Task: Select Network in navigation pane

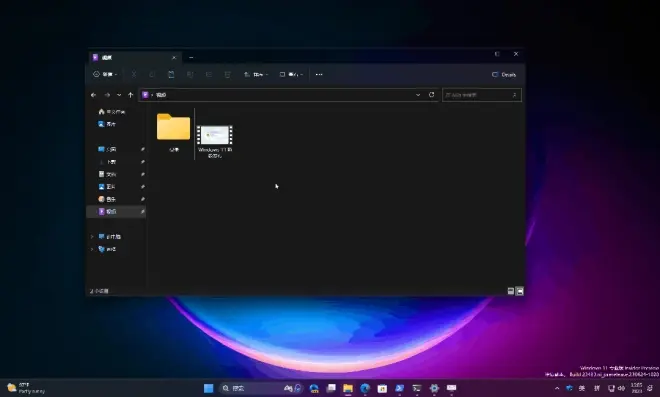Action: (x=107, y=249)
